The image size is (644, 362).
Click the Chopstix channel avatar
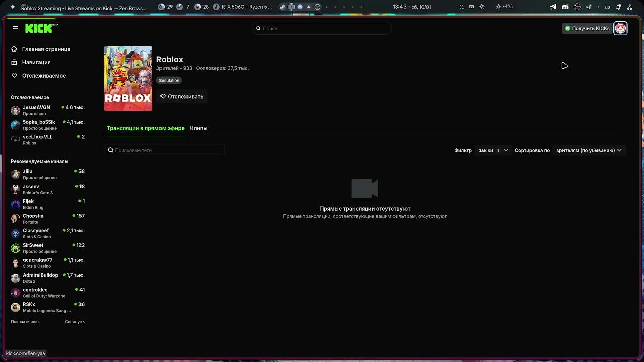(16, 219)
